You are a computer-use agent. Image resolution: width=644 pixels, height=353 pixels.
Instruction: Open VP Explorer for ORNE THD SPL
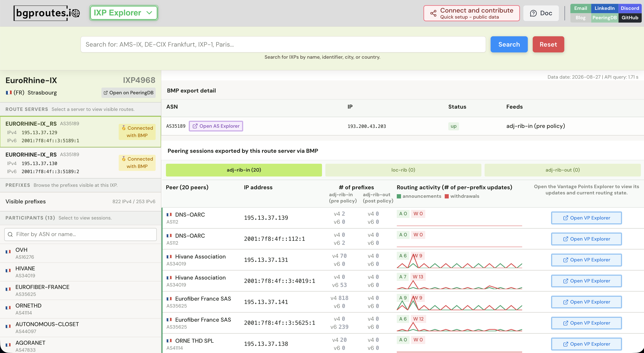click(586, 344)
